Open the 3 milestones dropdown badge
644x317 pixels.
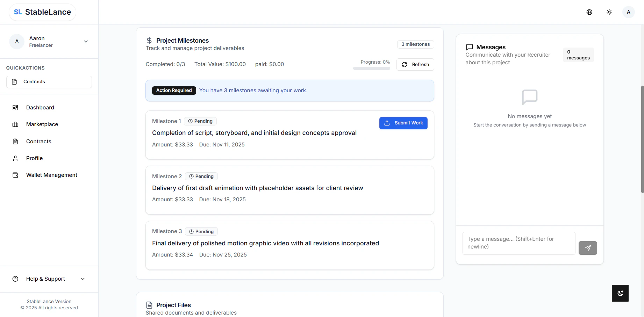click(x=415, y=44)
